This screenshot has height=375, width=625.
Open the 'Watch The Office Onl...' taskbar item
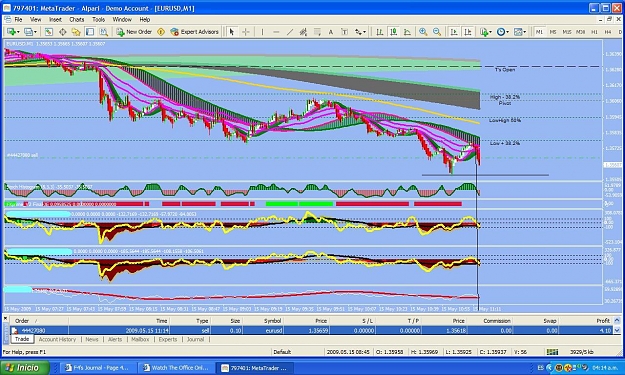coord(176,368)
